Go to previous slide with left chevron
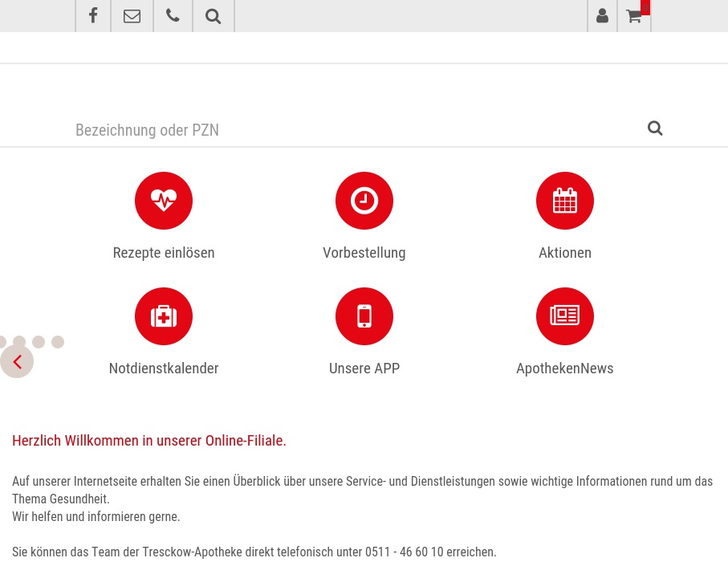Image resolution: width=728 pixels, height=562 pixels. pos(17,362)
